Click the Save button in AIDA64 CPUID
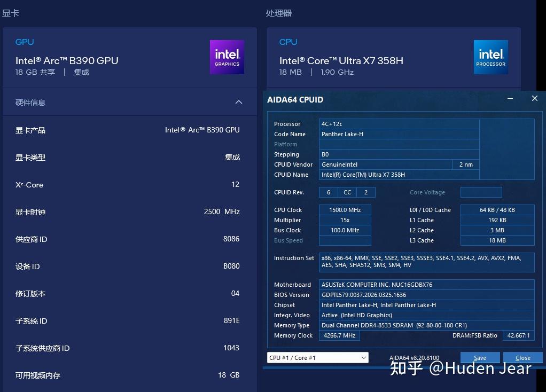 [480, 357]
